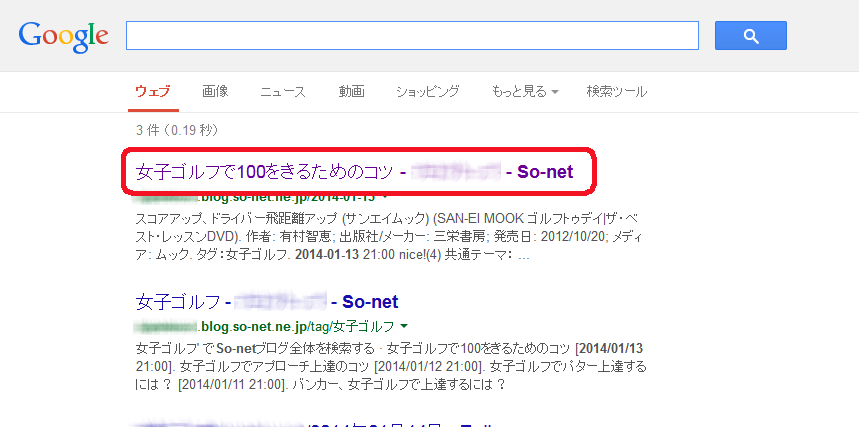
Task: Click green URL blog.so-net.ne.jp/tag/女子ゴルフ
Action: tap(264, 327)
